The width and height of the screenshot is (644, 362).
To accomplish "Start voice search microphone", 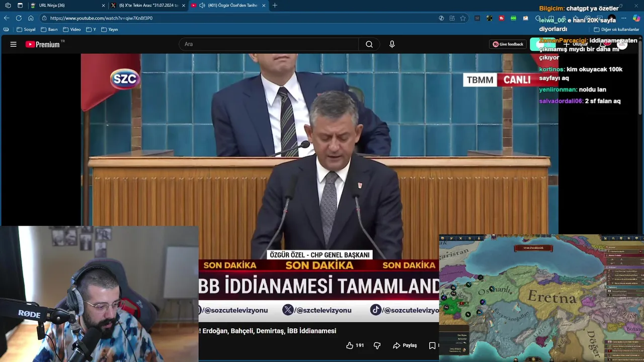I will coord(392,44).
